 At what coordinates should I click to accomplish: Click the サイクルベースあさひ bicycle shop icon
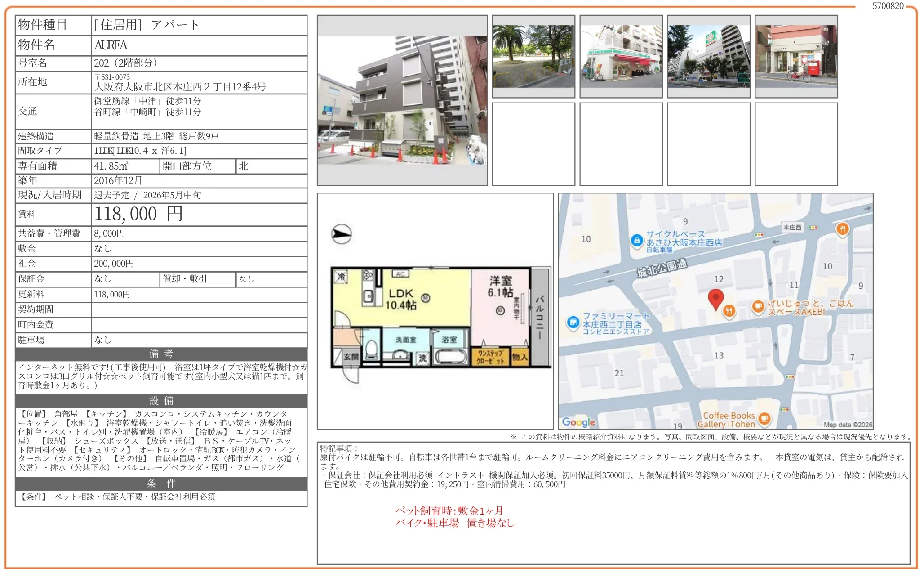(x=638, y=240)
